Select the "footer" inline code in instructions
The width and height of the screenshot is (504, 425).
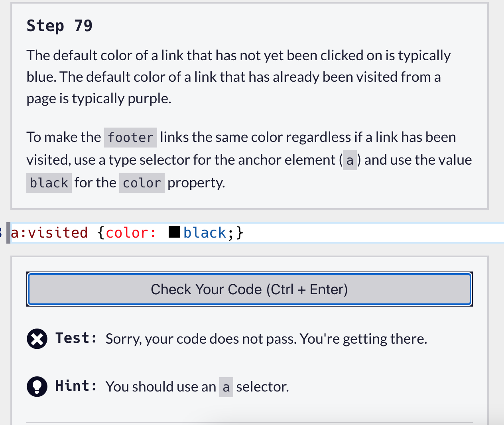tap(130, 138)
